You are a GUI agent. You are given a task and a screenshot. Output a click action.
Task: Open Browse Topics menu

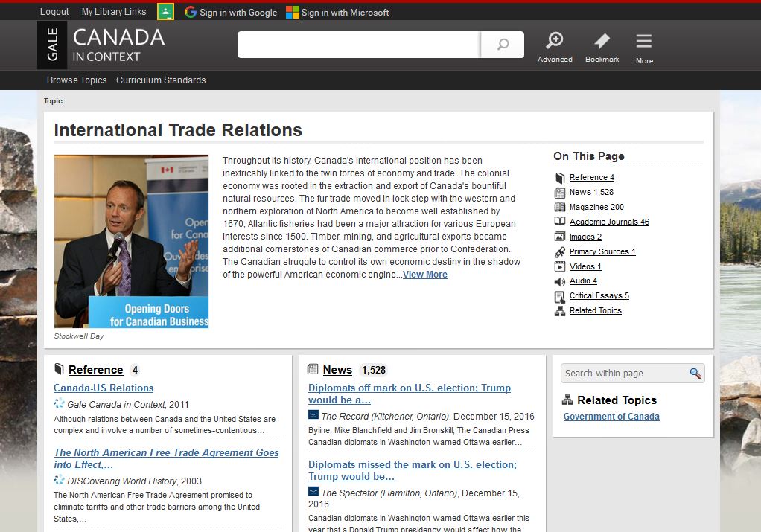tap(77, 80)
